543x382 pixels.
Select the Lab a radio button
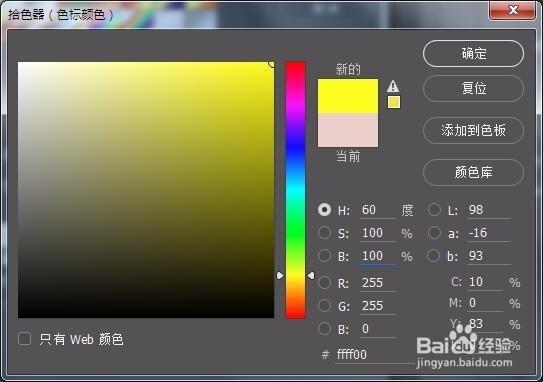click(x=434, y=233)
